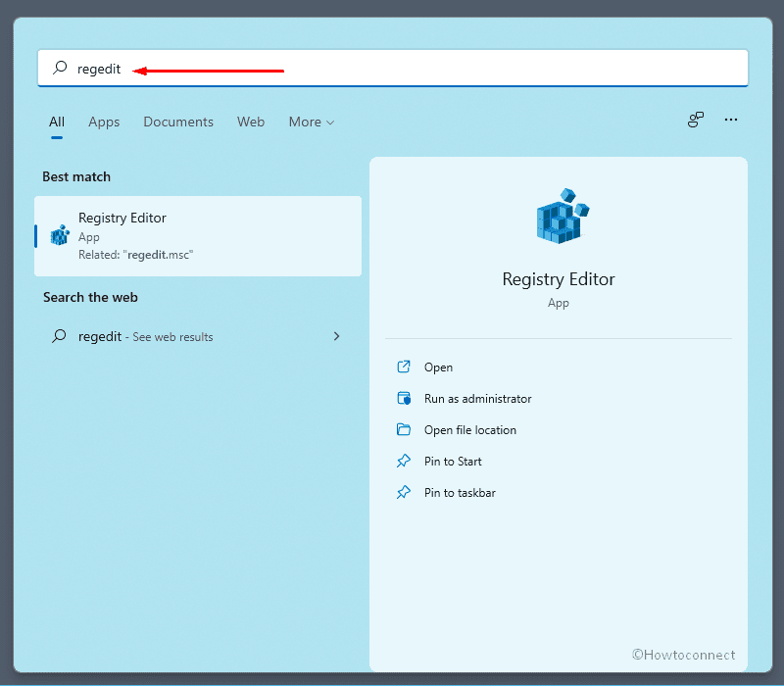Image resolution: width=784 pixels, height=686 pixels.
Task: Click Open for Registry Editor
Action: coord(438,367)
